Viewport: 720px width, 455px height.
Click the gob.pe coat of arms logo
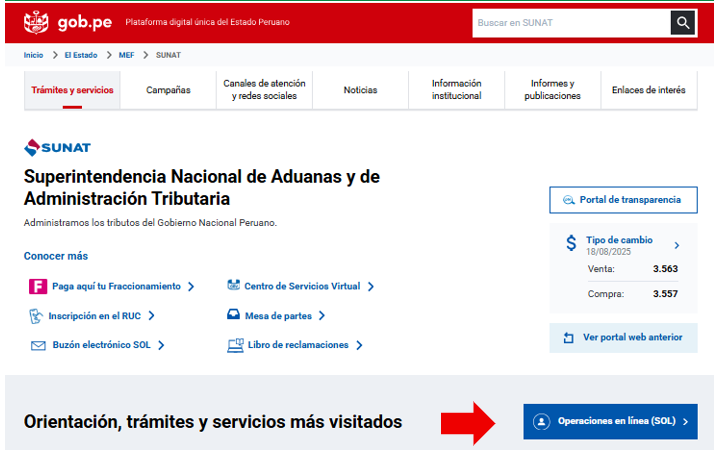(x=36, y=22)
